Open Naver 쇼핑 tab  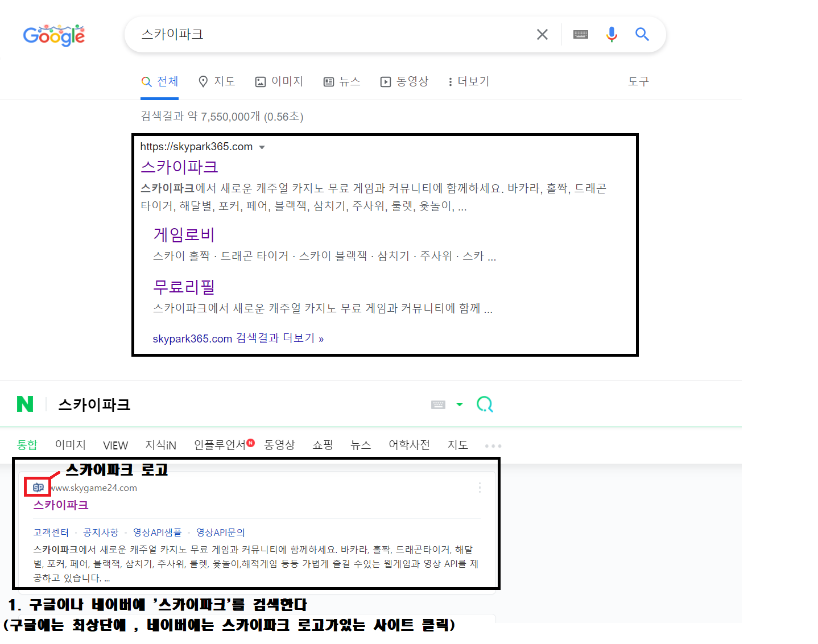323,445
